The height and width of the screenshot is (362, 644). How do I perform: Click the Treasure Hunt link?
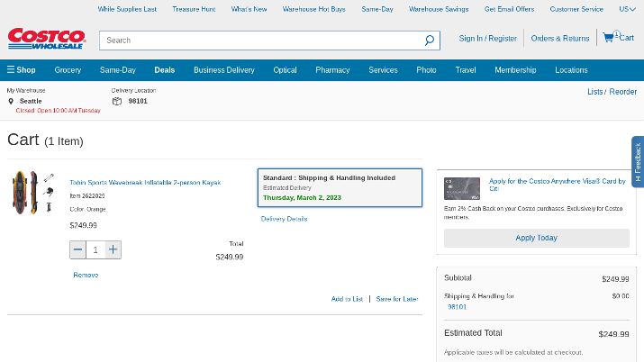(x=194, y=9)
